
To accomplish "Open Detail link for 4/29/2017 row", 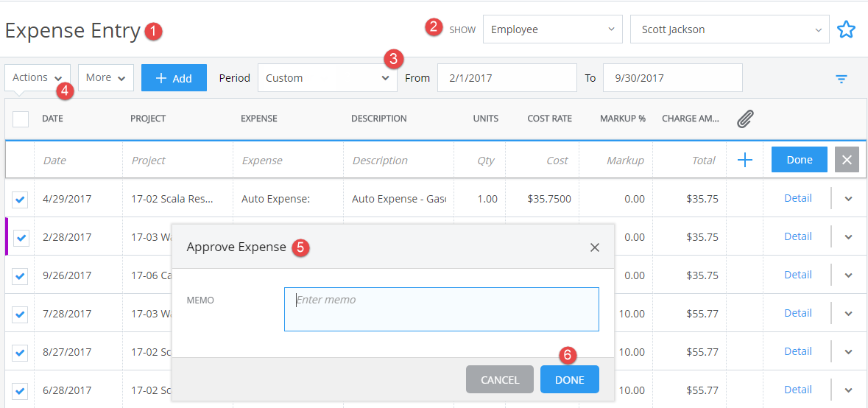I will pos(798,197).
